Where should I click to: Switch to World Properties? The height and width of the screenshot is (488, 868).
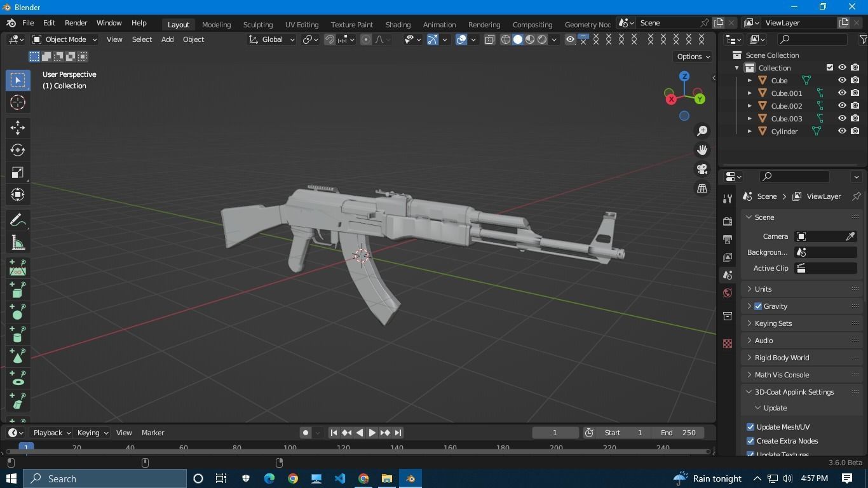point(727,293)
